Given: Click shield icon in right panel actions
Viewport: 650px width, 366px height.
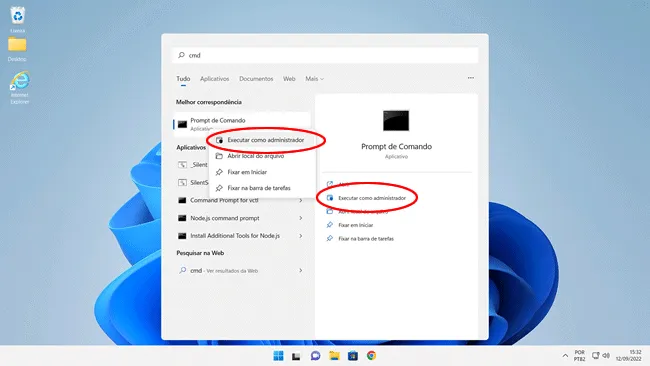Looking at the screenshot, I should point(330,198).
